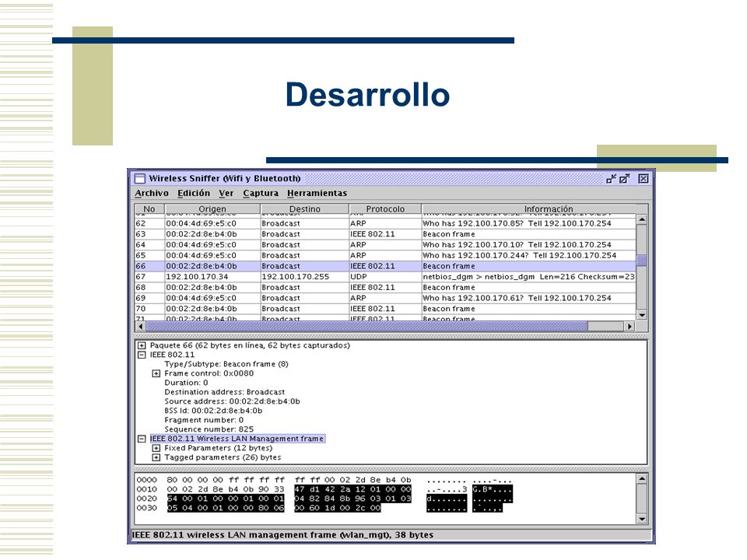Click packet list scroll left arrow
This screenshot has width=747, height=560.
tap(140, 326)
